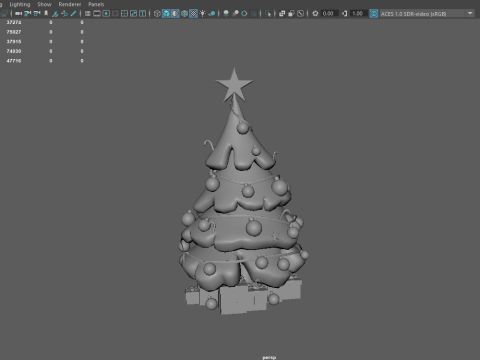Switch to Wireframe display mode
This screenshot has width=480, height=360.
tap(157, 14)
